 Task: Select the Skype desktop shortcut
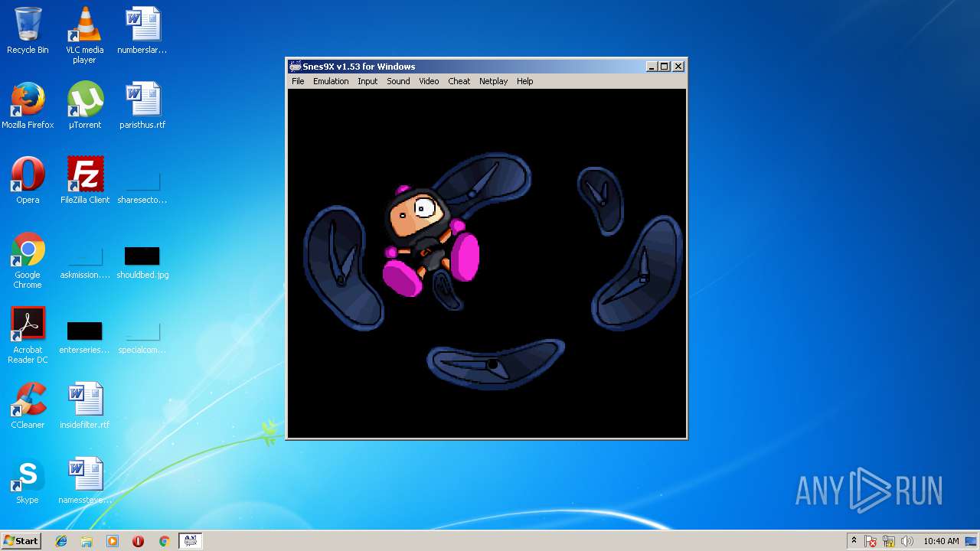click(x=28, y=481)
